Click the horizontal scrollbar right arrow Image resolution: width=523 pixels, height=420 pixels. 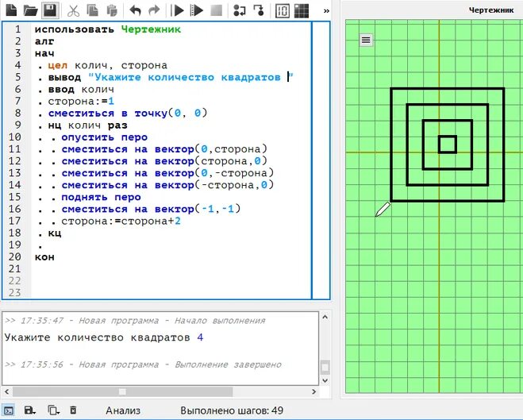[x=313, y=391]
